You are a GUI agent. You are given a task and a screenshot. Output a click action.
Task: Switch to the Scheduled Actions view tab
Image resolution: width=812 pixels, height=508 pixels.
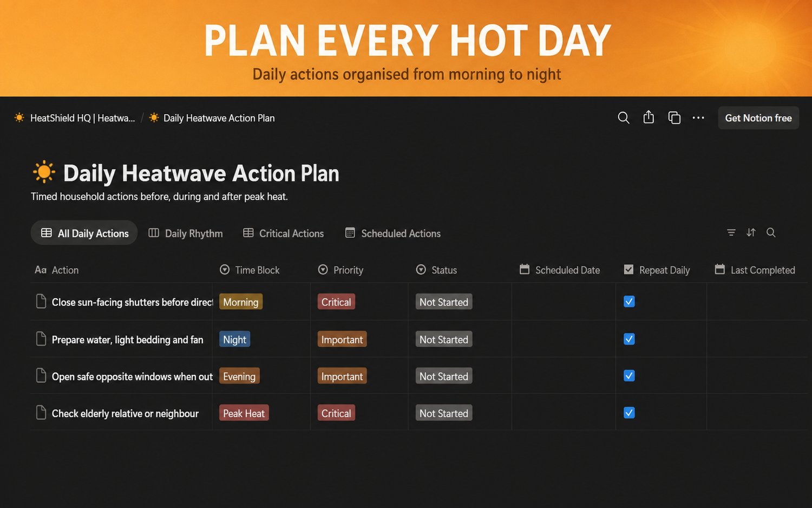tap(393, 233)
